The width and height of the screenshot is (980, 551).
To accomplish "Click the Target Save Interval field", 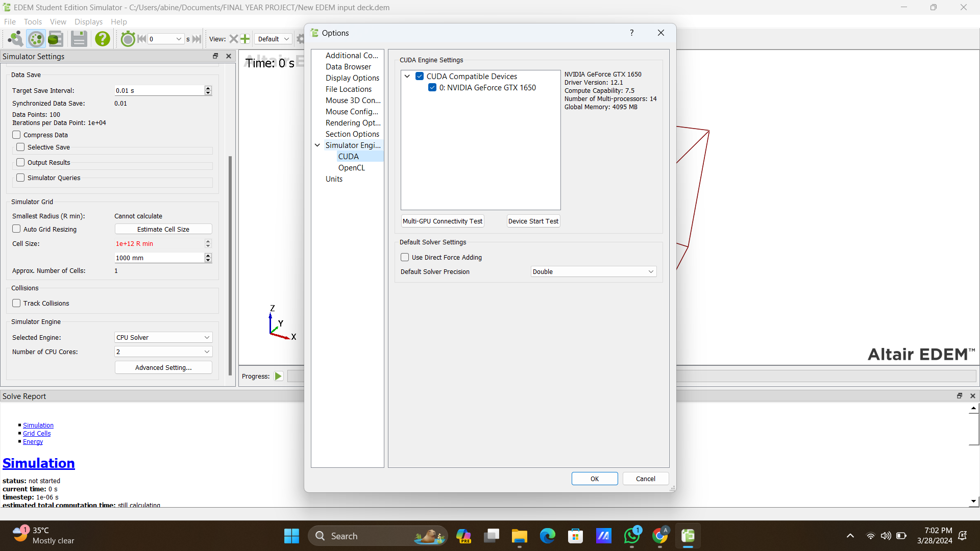I will (x=159, y=91).
